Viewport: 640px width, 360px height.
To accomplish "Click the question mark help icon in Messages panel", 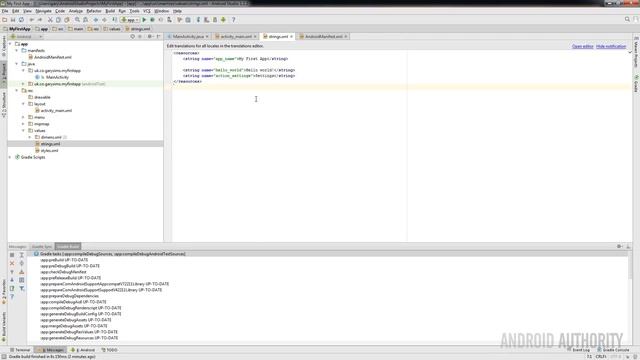I will pos(12,297).
